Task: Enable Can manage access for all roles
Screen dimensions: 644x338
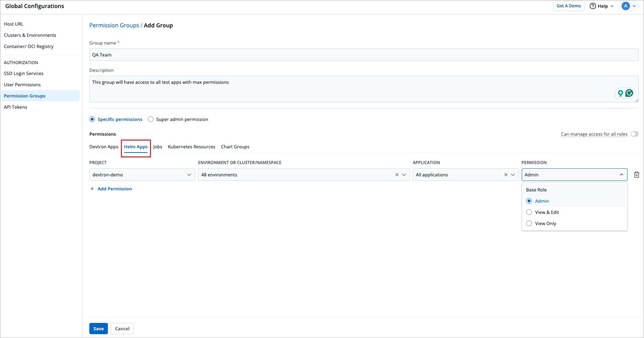Action: tap(634, 134)
